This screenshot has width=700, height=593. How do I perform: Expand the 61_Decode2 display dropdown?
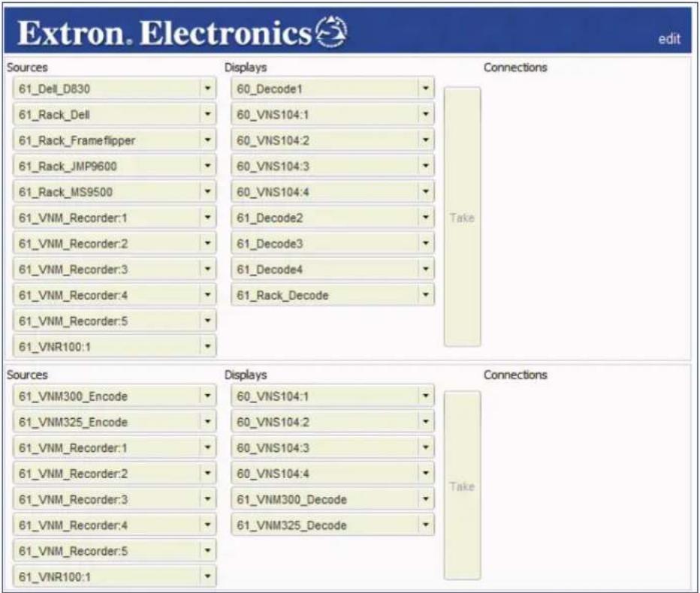[426, 218]
